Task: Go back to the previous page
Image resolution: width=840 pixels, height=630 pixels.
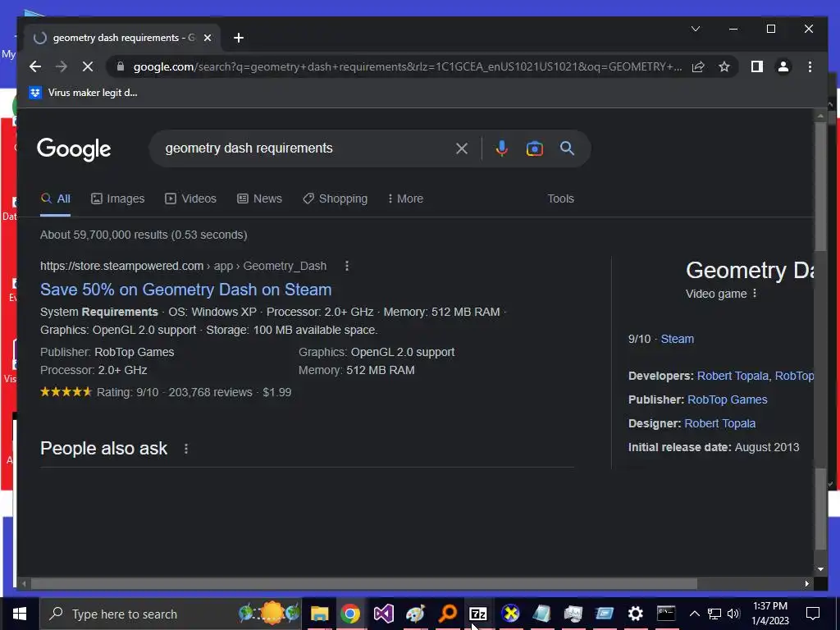Action: tap(35, 66)
